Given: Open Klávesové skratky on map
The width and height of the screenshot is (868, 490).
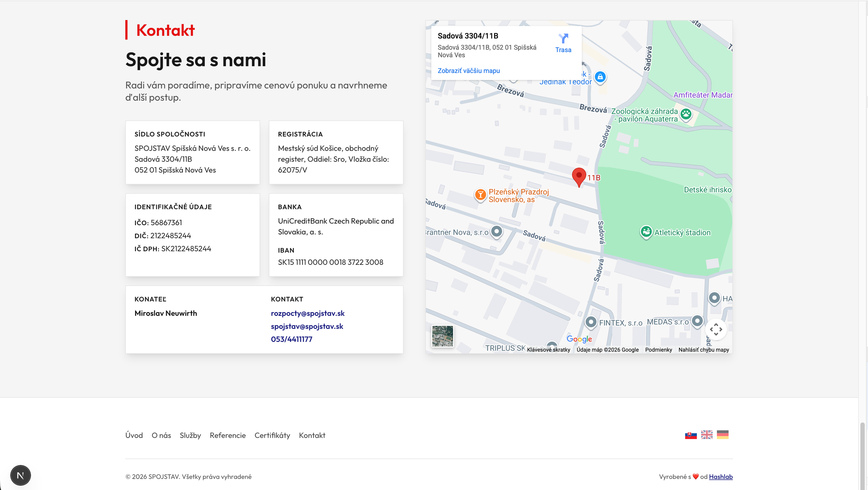Looking at the screenshot, I should [x=548, y=349].
